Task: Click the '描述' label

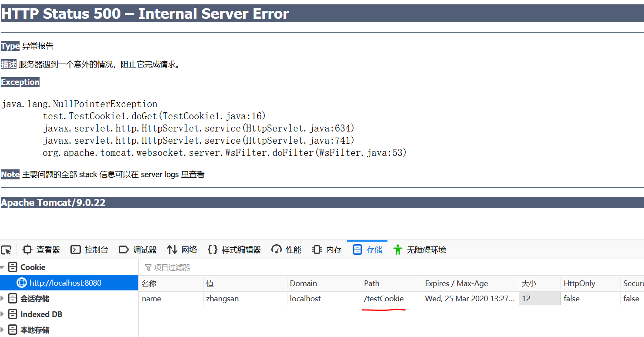Action: 9,64
